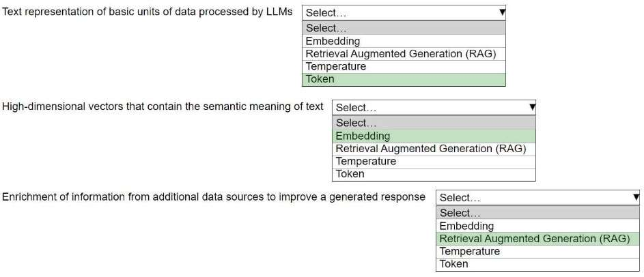644x277 pixels.
Task: Open the second dropdown arrow for semantic vectors
Action: 532,107
